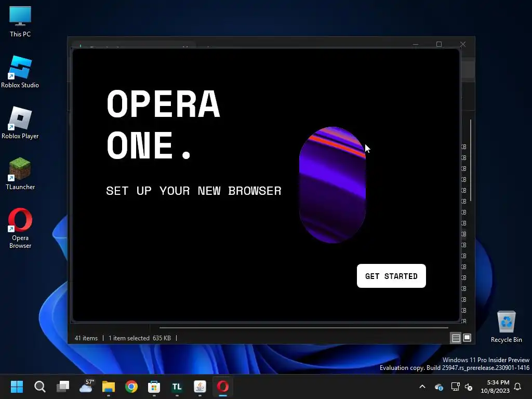The height and width of the screenshot is (399, 532).
Task: Click File Explorer's horizontal scrollbar
Action: tap(303, 328)
